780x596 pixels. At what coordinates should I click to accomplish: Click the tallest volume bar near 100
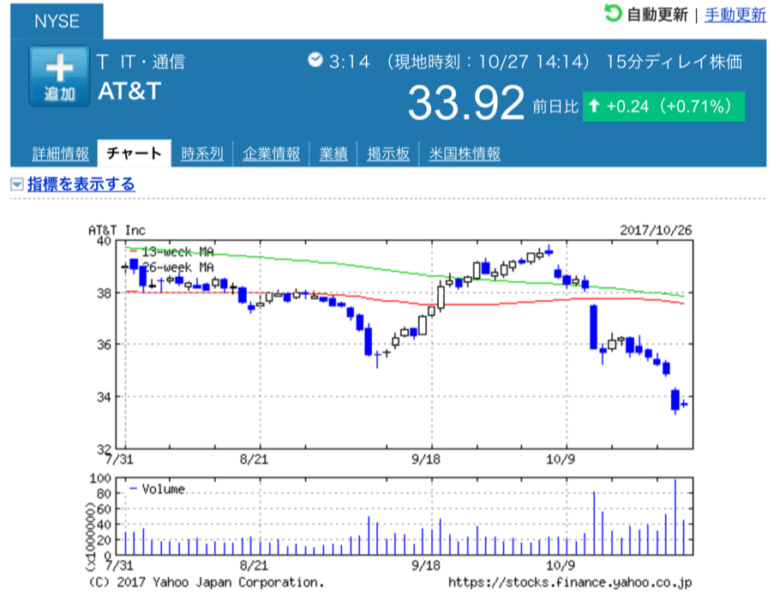tap(675, 517)
